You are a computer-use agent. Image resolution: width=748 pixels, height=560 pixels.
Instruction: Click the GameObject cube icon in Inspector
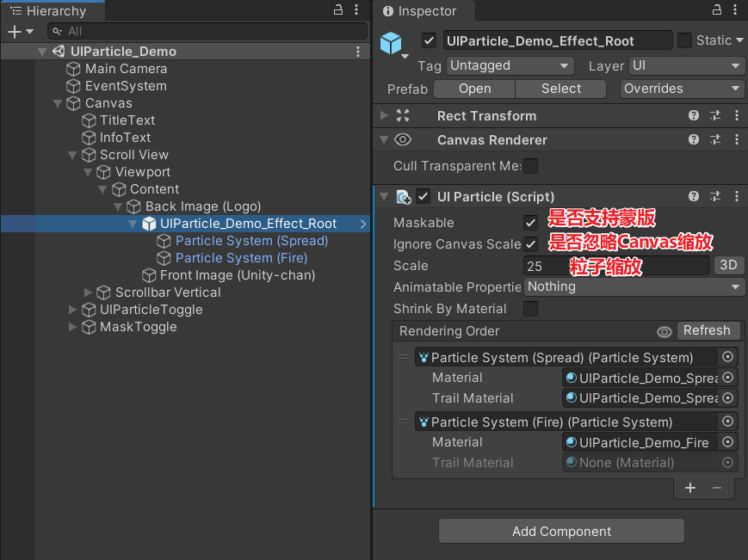pyautogui.click(x=391, y=43)
